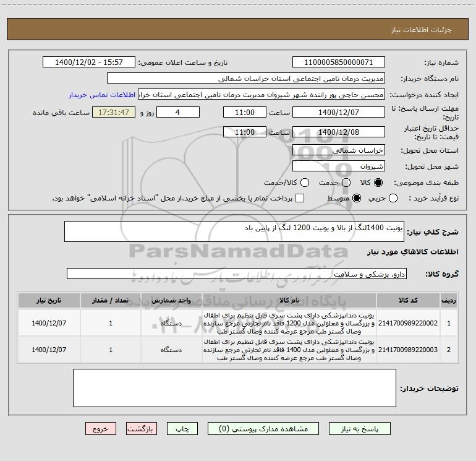This screenshot has height=461, width=476.
Task: Click the response deadline hour 11:00 field
Action: pos(245,112)
